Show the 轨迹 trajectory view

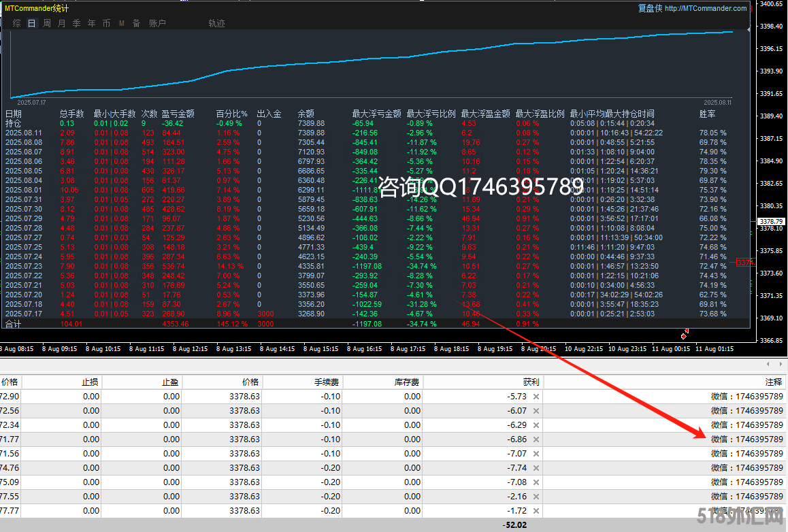pyautogui.click(x=216, y=23)
